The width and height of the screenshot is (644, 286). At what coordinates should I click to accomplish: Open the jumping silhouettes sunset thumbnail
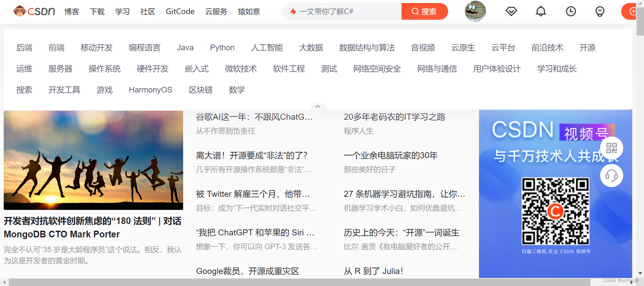coord(93,160)
